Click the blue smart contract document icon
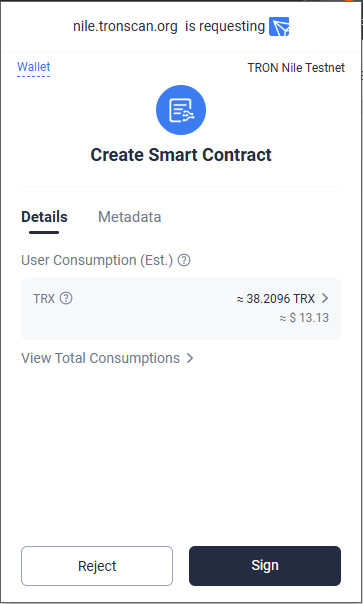This screenshot has width=363, height=604. (x=181, y=110)
